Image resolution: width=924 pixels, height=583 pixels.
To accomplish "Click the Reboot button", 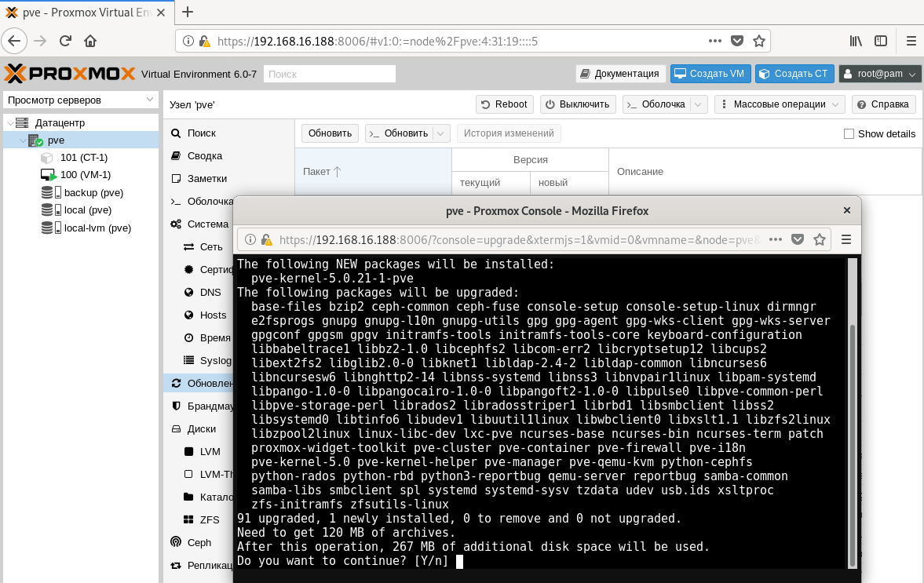I will coord(505,104).
